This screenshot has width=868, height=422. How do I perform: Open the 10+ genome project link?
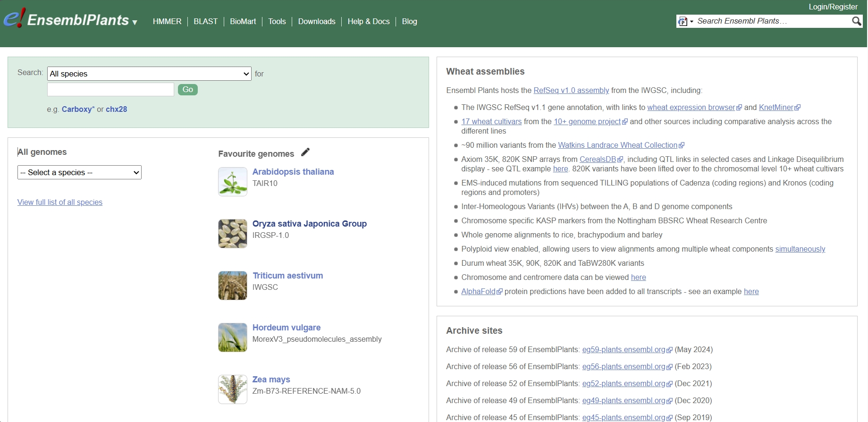point(587,121)
